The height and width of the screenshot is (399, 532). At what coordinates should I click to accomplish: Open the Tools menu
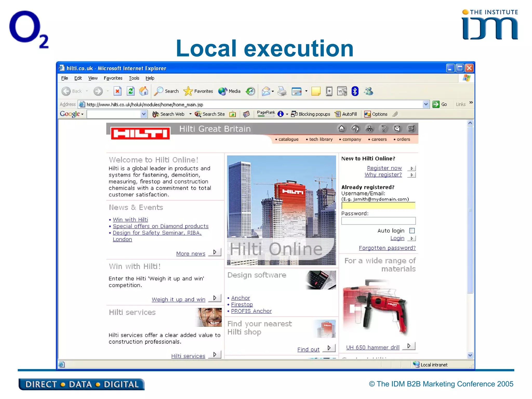[x=134, y=78]
